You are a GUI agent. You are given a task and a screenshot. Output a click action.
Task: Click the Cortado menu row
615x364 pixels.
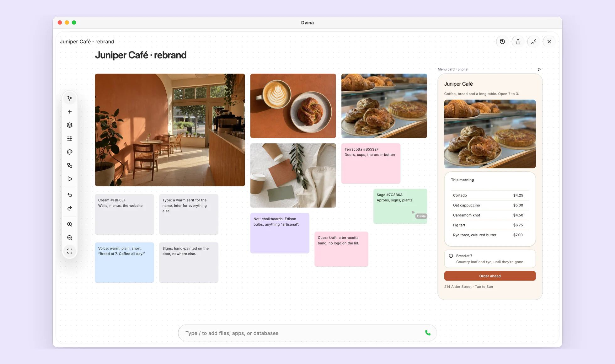click(x=490, y=195)
